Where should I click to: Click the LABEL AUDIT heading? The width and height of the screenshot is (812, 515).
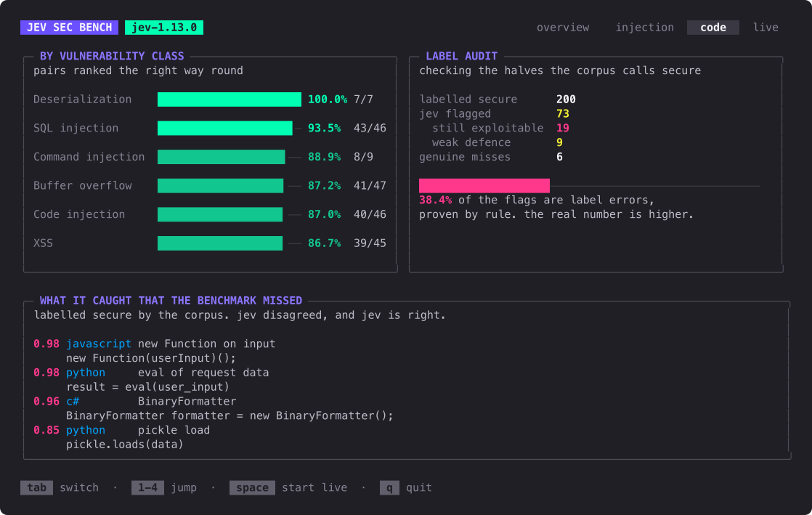[x=461, y=56]
